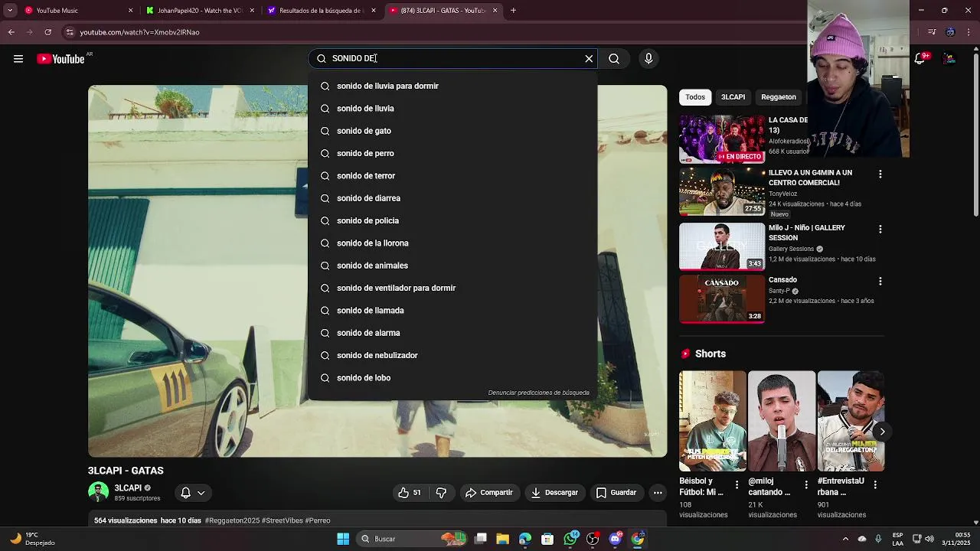The height and width of the screenshot is (551, 980).
Task: Select the 3LCAPI filter chip
Action: [733, 97]
